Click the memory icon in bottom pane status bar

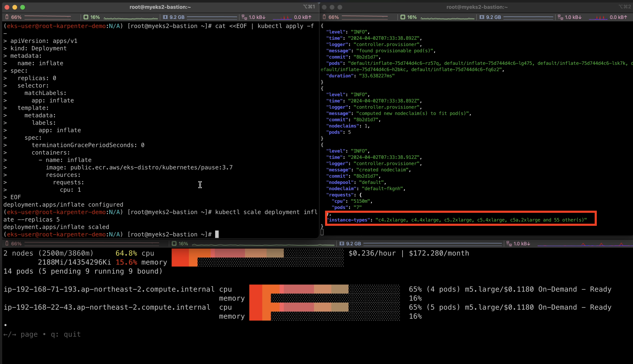coord(342,244)
